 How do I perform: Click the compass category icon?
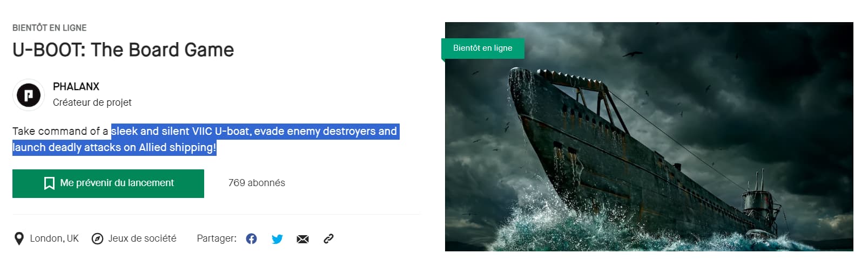pos(97,238)
